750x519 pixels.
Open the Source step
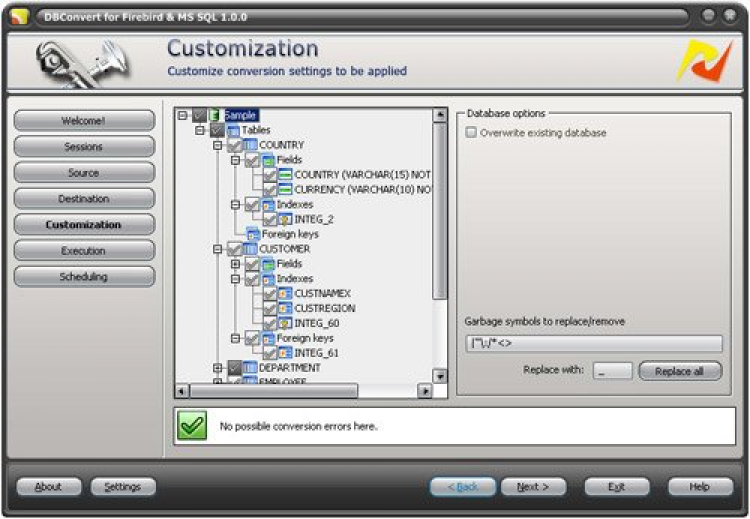pos(84,172)
